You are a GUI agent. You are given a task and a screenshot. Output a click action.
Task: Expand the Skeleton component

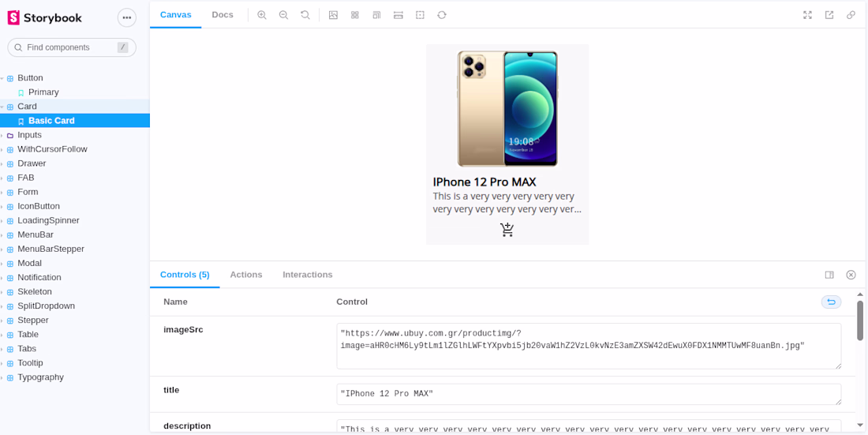click(75, 292)
